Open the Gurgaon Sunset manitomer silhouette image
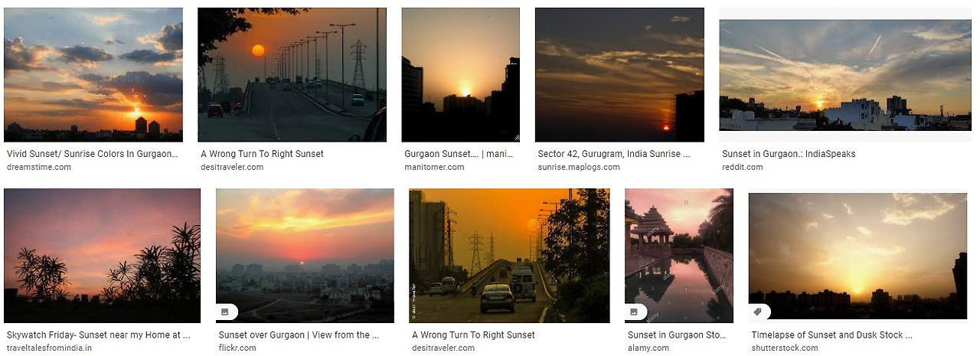This screenshot has width=980, height=356. point(461,75)
